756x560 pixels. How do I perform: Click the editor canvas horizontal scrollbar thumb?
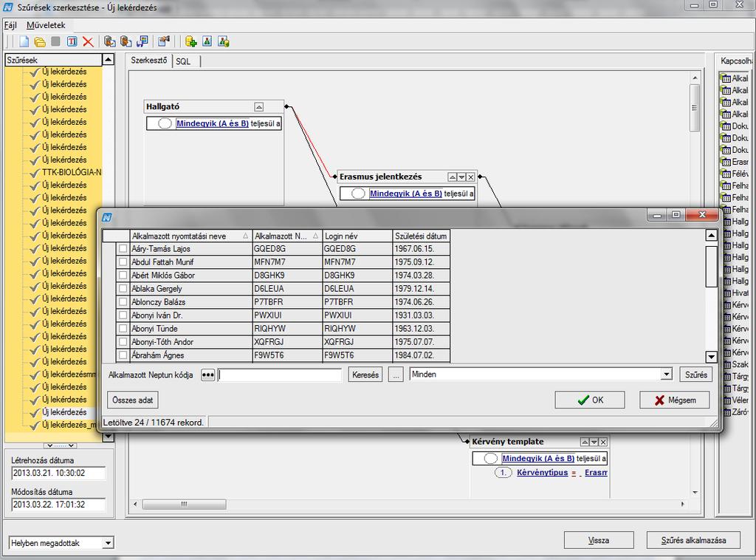tap(184, 504)
